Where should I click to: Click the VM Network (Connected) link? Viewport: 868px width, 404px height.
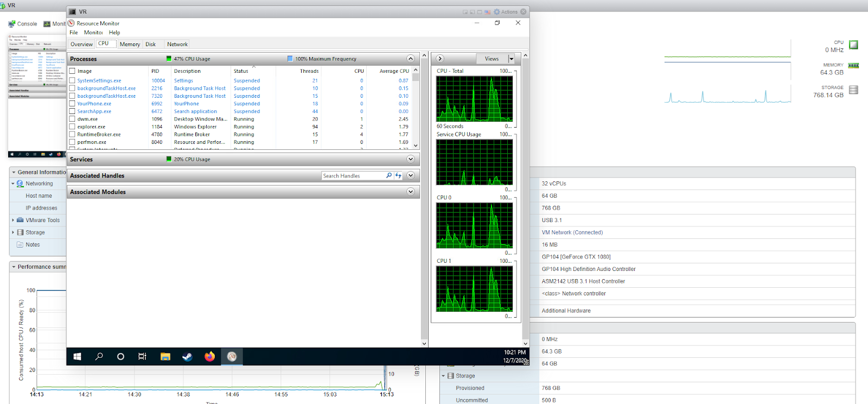pyautogui.click(x=572, y=232)
